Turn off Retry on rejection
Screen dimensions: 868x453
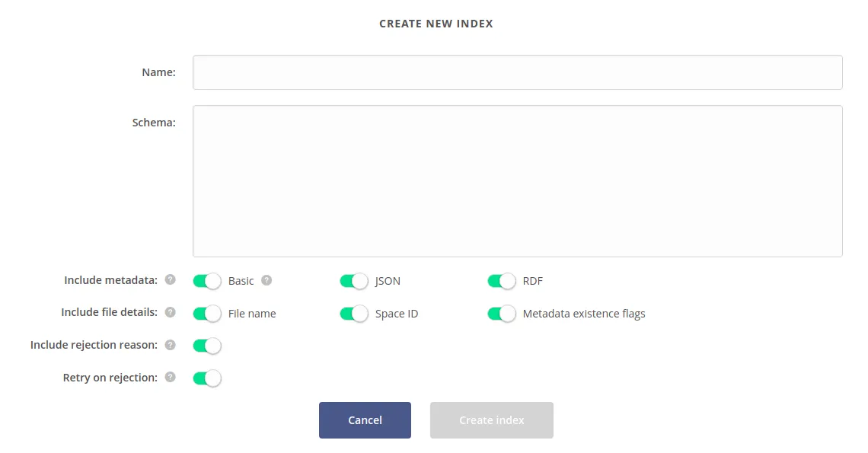click(206, 378)
